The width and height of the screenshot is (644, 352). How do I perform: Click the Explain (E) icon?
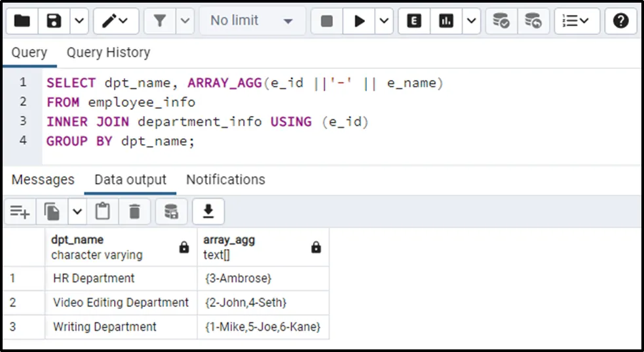point(414,21)
